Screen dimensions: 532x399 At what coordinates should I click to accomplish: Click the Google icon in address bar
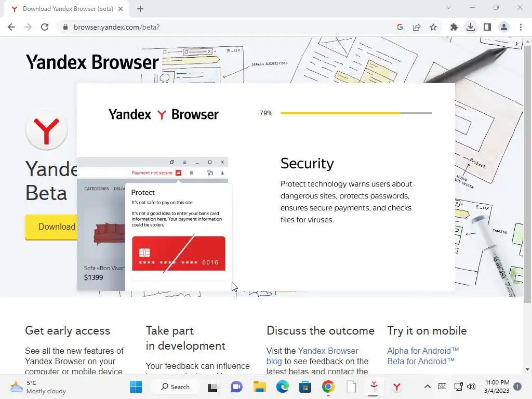pyautogui.click(x=400, y=27)
